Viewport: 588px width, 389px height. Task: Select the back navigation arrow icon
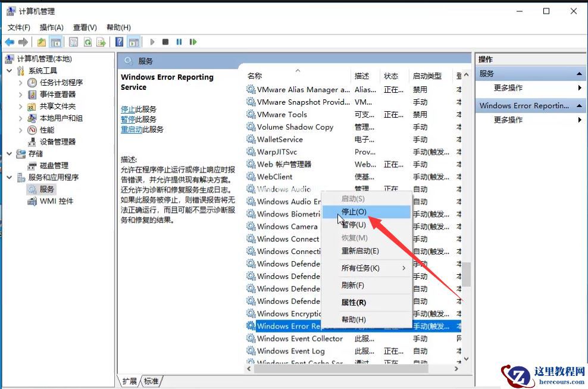[10, 42]
